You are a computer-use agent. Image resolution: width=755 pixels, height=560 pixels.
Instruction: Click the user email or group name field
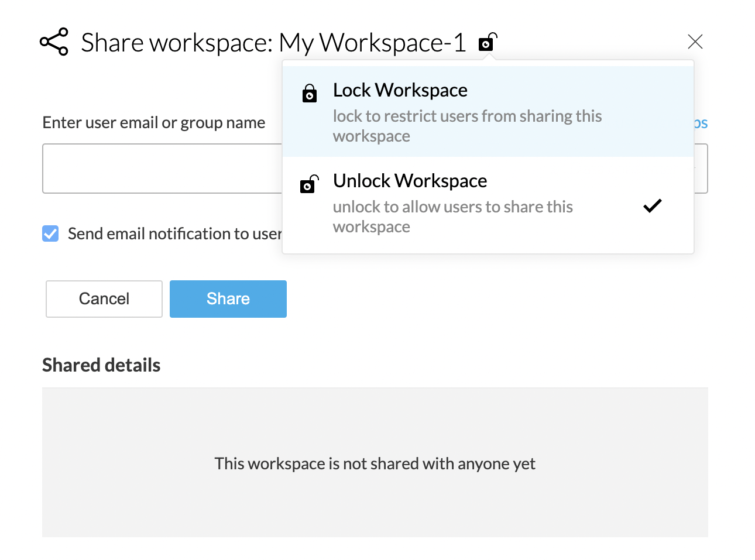162,169
